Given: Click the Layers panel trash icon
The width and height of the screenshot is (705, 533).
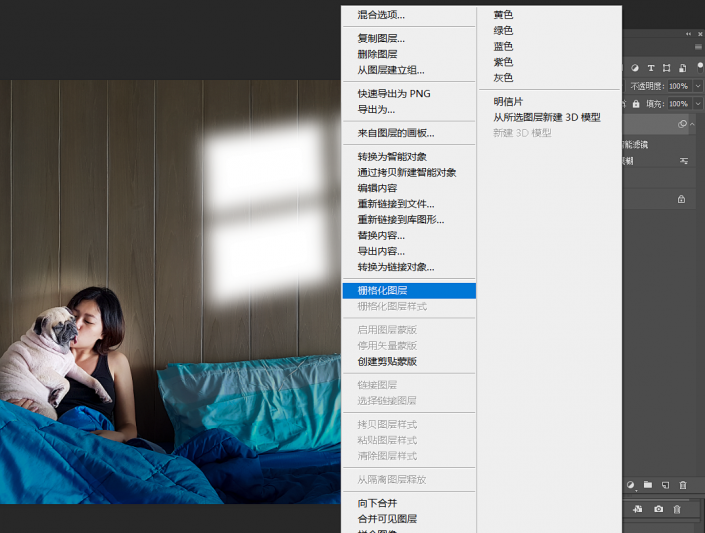Looking at the screenshot, I should (x=683, y=485).
